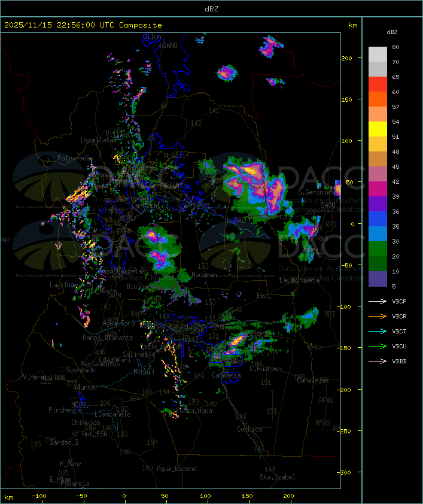The width and height of the screenshot is (423, 504).
Task: Click the orange VBCR arrow icon
Action: coord(378,316)
